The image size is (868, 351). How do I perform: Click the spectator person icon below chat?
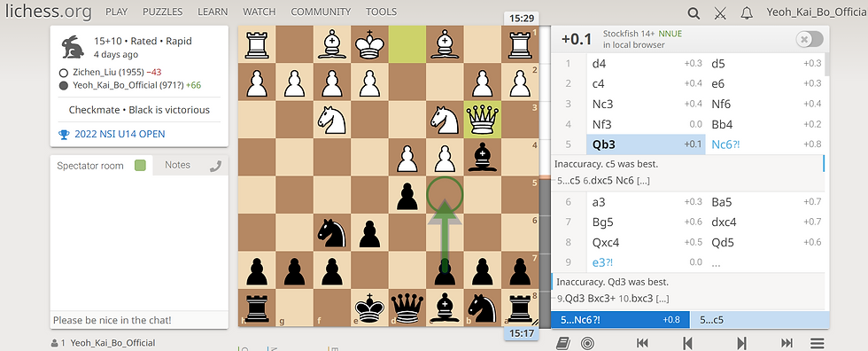click(54, 343)
